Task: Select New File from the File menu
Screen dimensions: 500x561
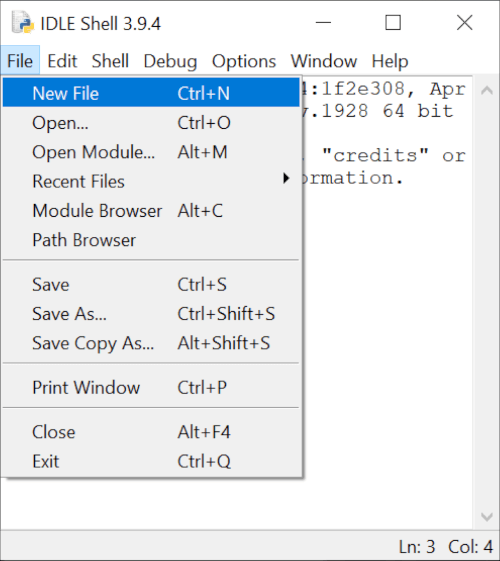Action: (x=151, y=93)
